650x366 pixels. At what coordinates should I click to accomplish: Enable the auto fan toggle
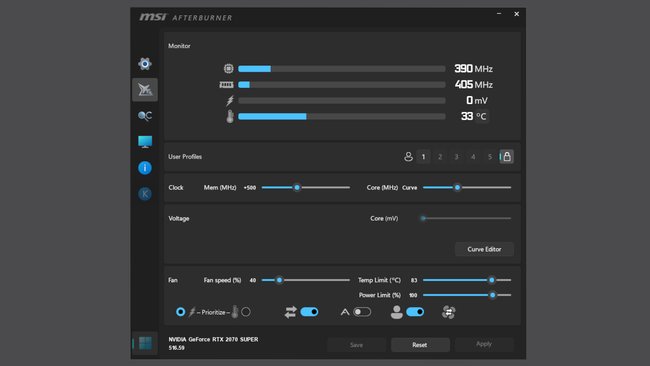tap(362, 312)
